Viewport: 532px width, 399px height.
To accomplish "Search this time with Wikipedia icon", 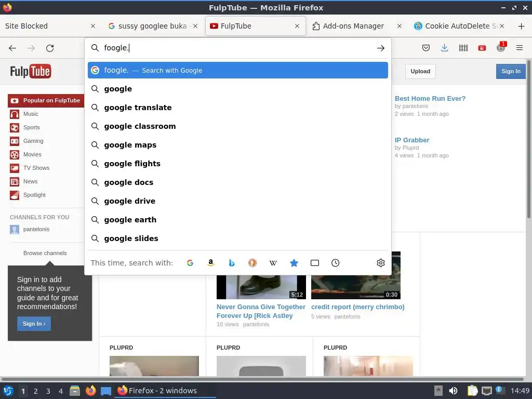I will 273,263.
